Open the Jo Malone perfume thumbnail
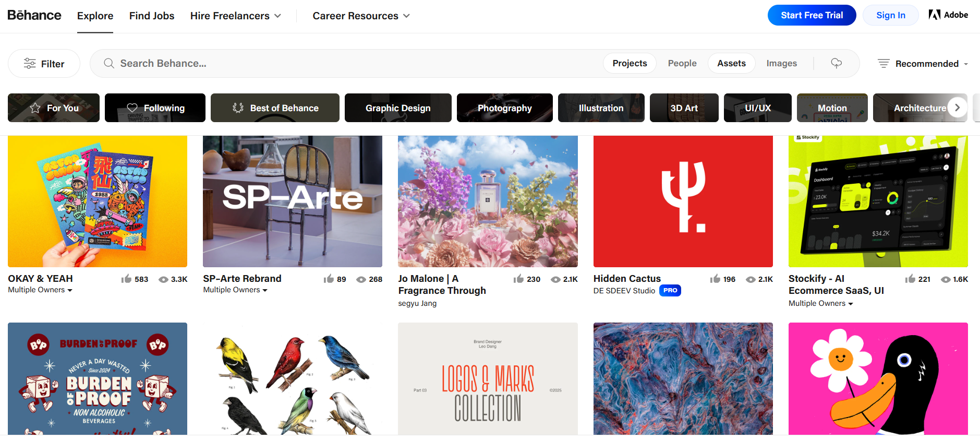Image resolution: width=980 pixels, height=440 pixels. [488, 201]
